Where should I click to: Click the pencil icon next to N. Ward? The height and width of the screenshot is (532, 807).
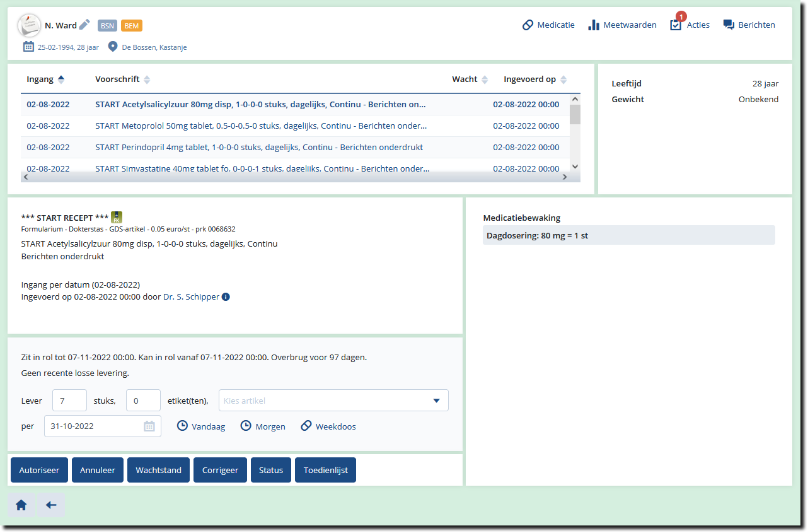(x=84, y=25)
